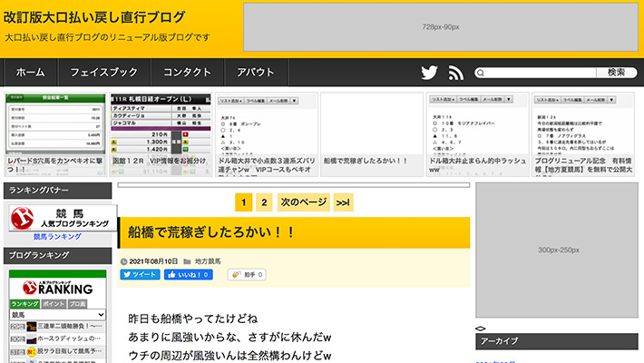Go to 次のページ in pagination

pyautogui.click(x=303, y=202)
